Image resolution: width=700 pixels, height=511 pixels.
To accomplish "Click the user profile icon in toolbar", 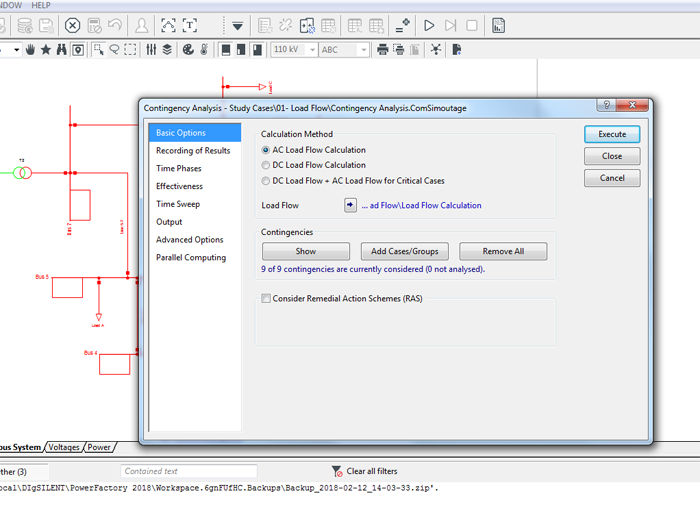I will tap(142, 25).
